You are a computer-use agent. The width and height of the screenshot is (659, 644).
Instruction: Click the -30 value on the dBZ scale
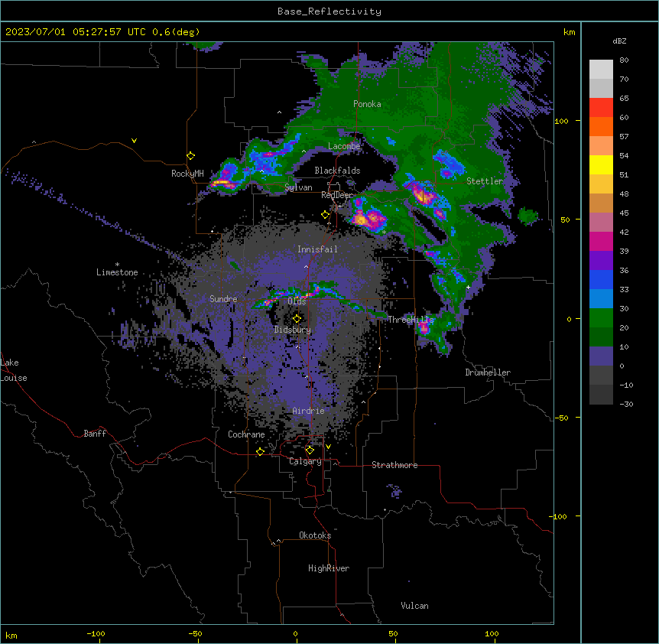pos(626,404)
